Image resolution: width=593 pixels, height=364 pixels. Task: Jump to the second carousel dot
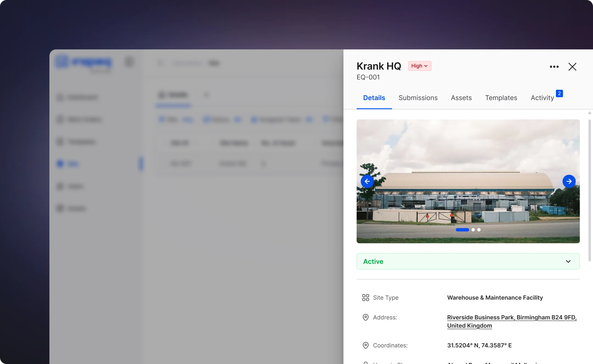point(473,230)
